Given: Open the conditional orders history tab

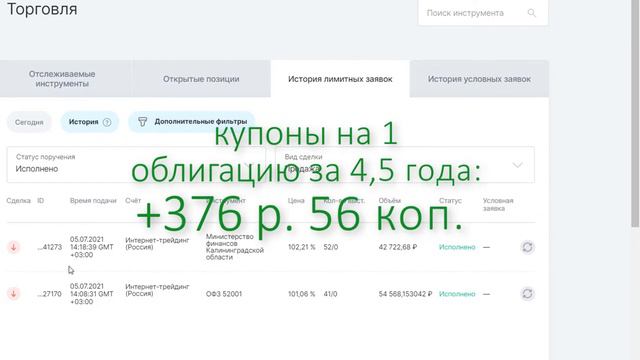Looking at the screenshot, I should pos(479,79).
